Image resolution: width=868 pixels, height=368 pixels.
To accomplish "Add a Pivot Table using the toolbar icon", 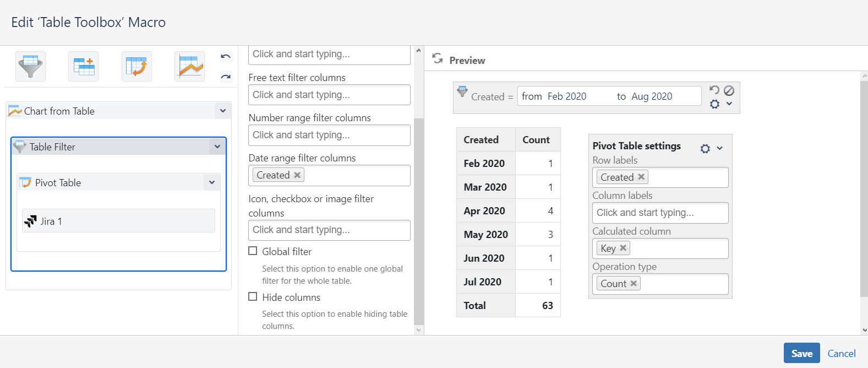I will click(x=137, y=67).
